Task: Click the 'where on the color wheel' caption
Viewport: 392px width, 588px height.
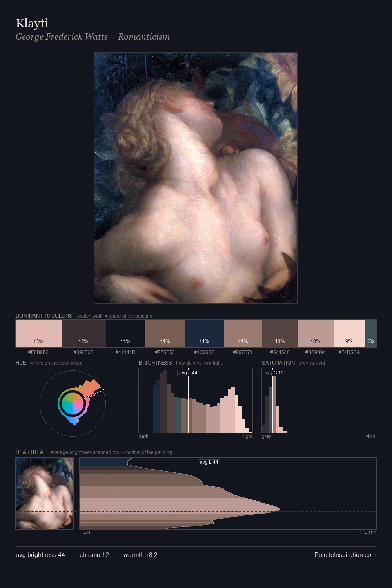Action: (57, 363)
